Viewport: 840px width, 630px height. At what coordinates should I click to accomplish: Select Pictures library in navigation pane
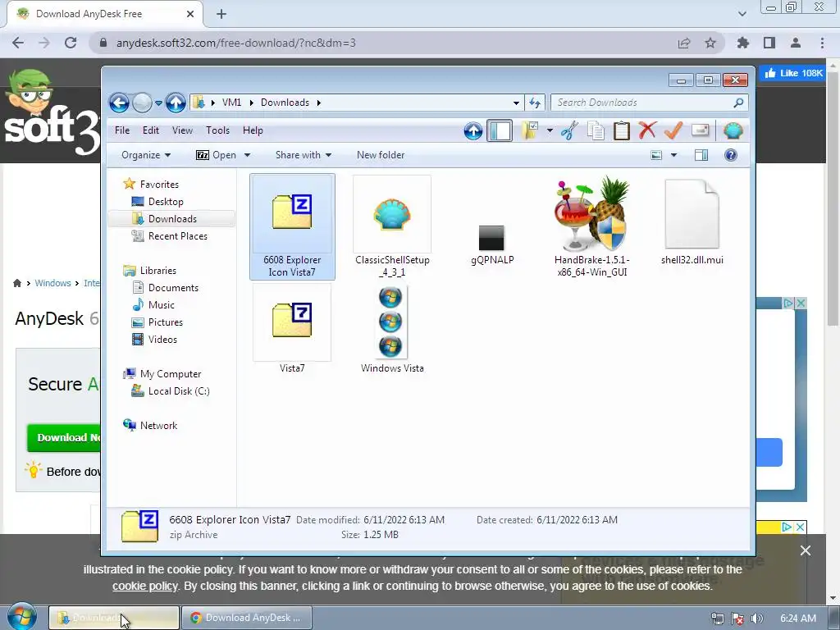click(x=165, y=322)
